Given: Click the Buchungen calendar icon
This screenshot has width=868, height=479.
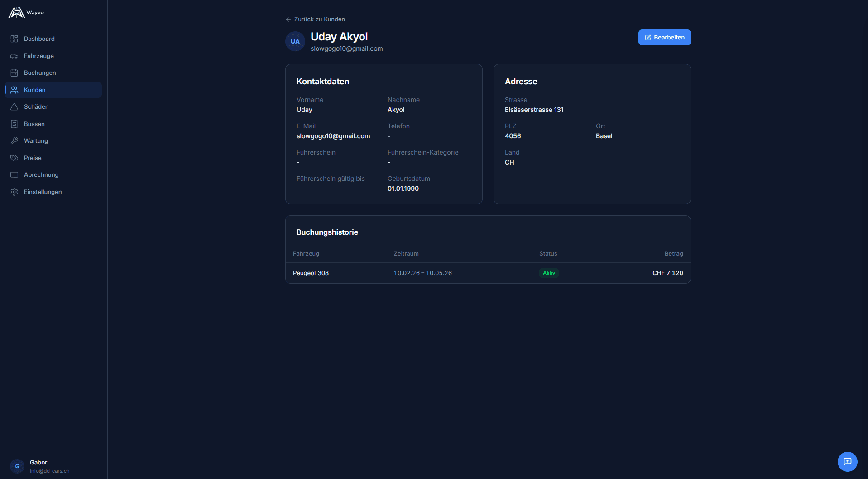Looking at the screenshot, I should [14, 73].
